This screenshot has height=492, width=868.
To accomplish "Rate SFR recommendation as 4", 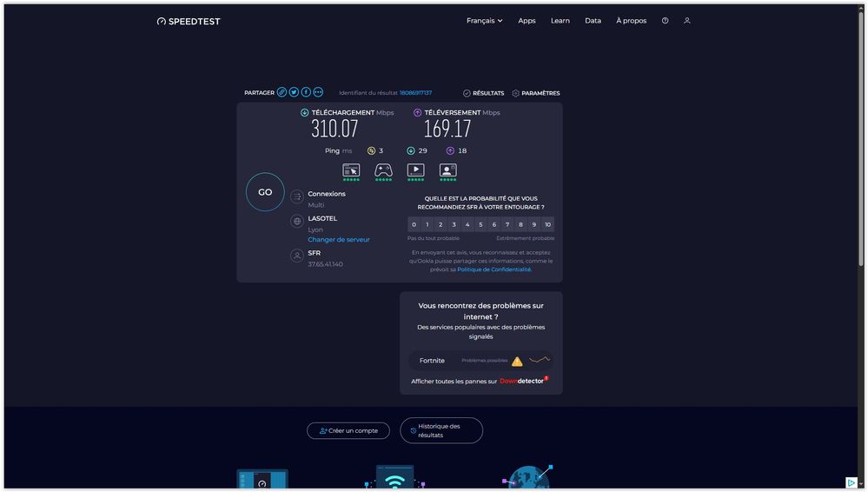I will (x=467, y=224).
